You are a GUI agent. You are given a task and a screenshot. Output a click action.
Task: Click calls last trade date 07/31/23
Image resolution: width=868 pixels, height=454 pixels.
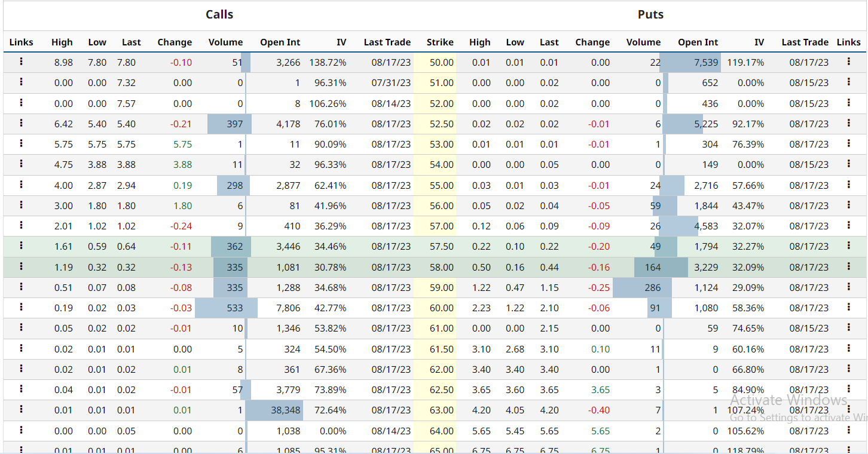click(x=391, y=82)
